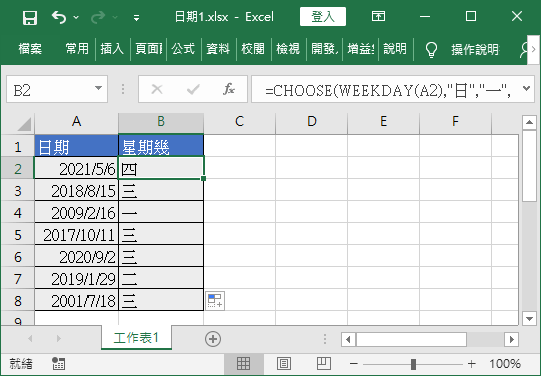Click the Cancel X formula button
The width and height of the screenshot is (541, 376).
tap(157, 89)
